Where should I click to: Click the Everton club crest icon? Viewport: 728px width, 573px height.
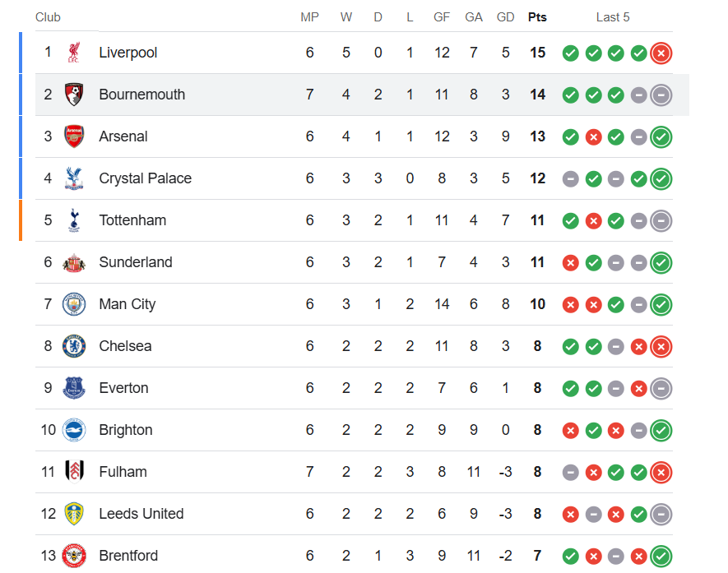(x=74, y=388)
